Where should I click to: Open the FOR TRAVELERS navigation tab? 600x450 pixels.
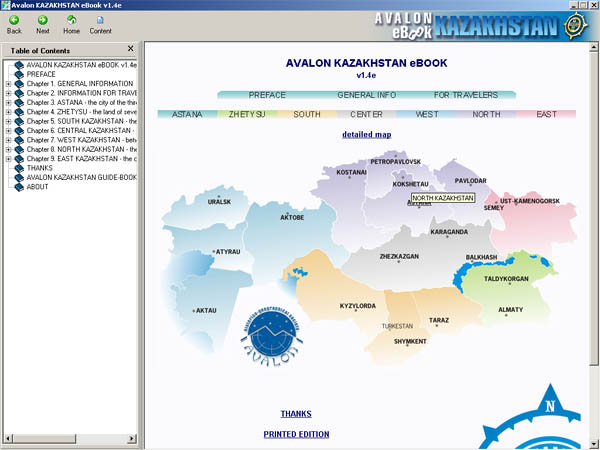466,95
